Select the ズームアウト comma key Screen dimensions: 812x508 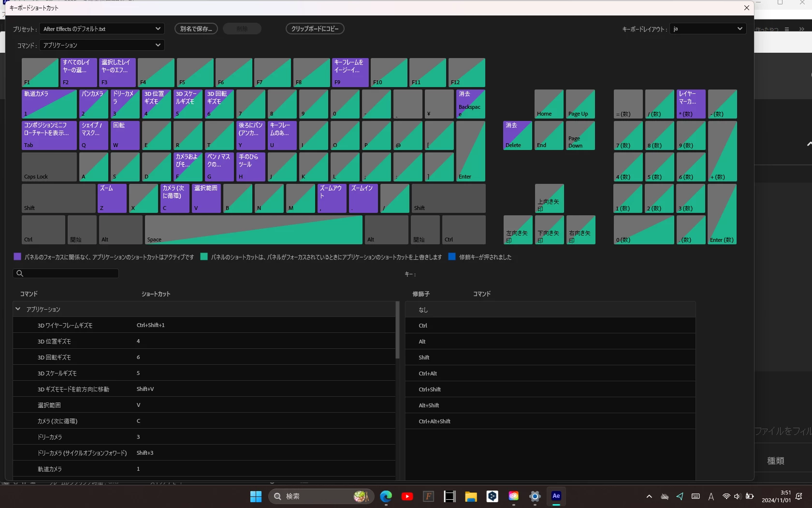click(x=332, y=198)
